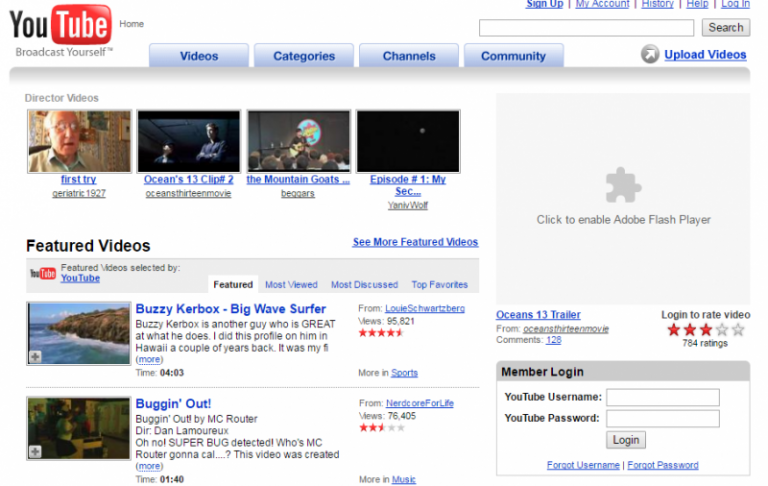
Task: Rate Oceans 13 Trailer using the stars
Action: [x=705, y=329]
